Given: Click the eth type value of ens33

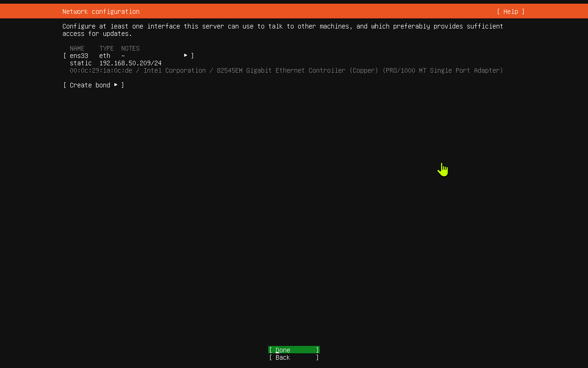Looking at the screenshot, I should [105, 56].
